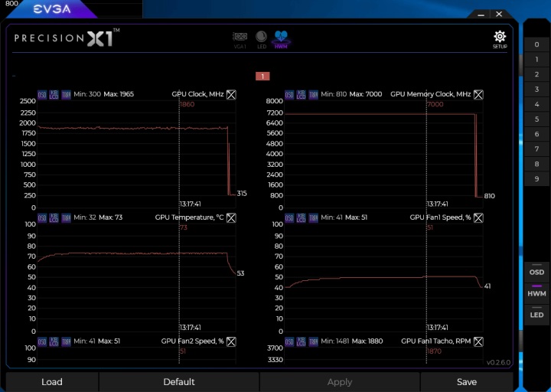The image size is (551, 392).
Task: Select profile slot 4 in the sidebar
Action: click(536, 104)
